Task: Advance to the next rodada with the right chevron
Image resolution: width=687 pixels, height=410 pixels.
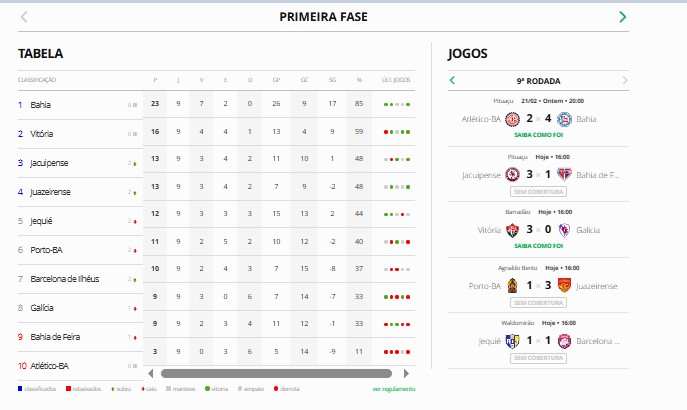Action: [625, 80]
